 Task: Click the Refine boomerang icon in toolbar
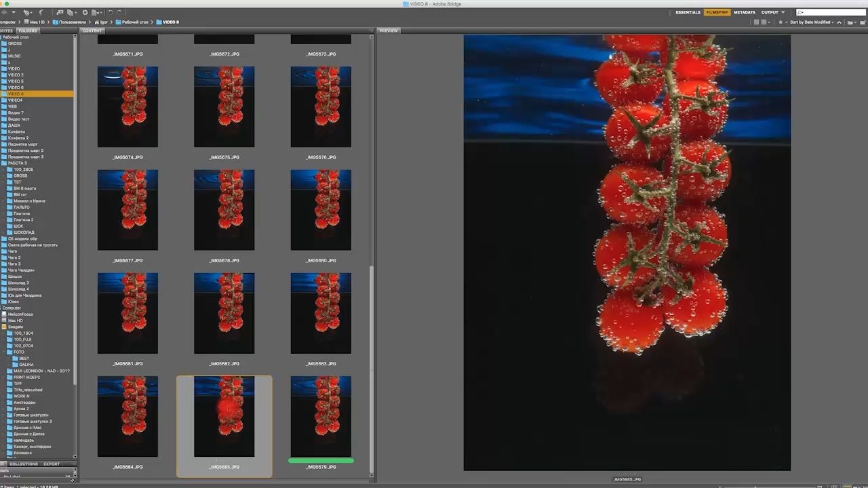click(x=41, y=12)
